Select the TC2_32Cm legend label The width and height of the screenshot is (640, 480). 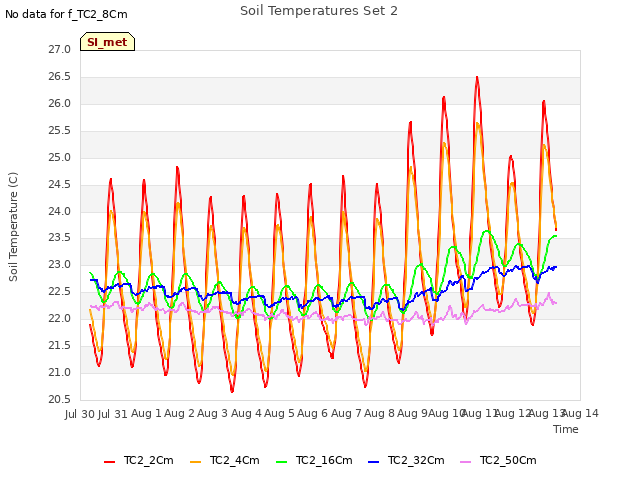point(416,461)
